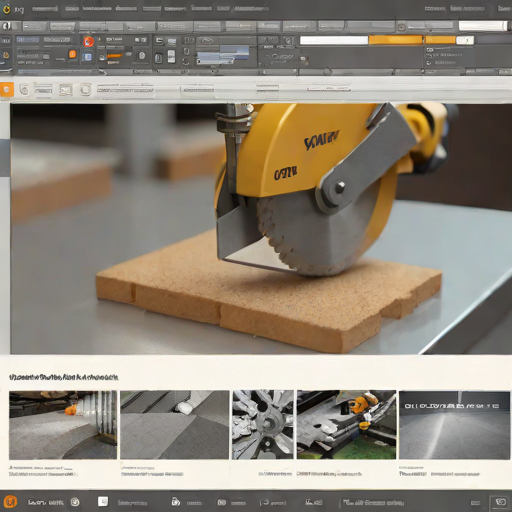Open the second thumbnail with gray tiled surfaces
This screenshot has width=512, height=512.
click(175, 425)
